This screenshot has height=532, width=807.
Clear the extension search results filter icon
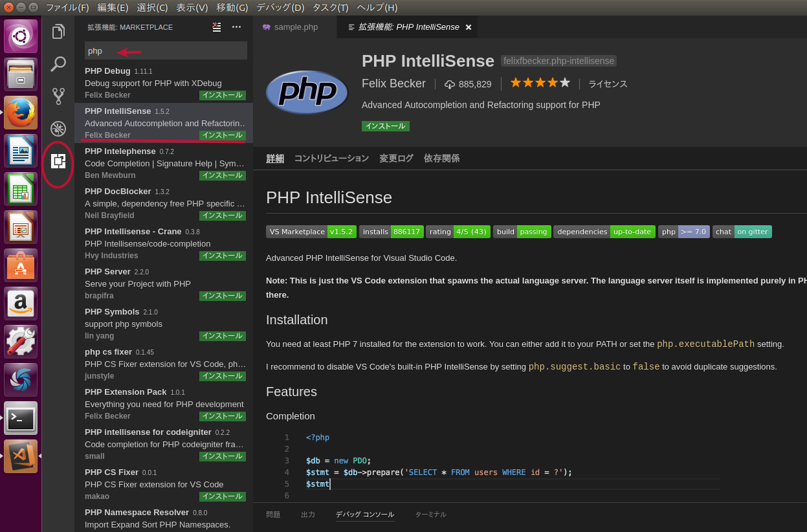(216, 27)
